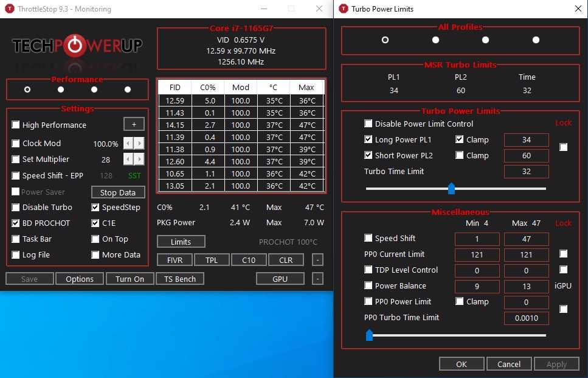Click the Turbo Time Limit value field
Image resolution: width=588 pixels, height=378 pixels.
tap(526, 171)
